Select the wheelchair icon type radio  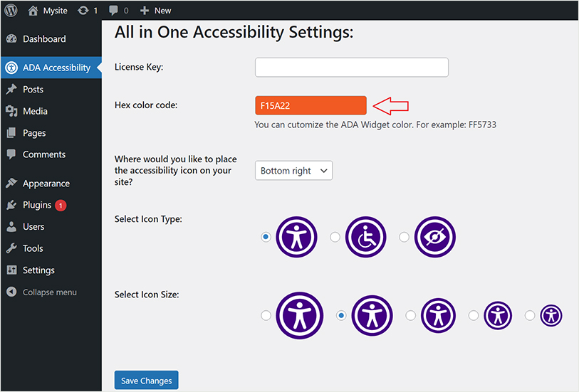pos(335,237)
